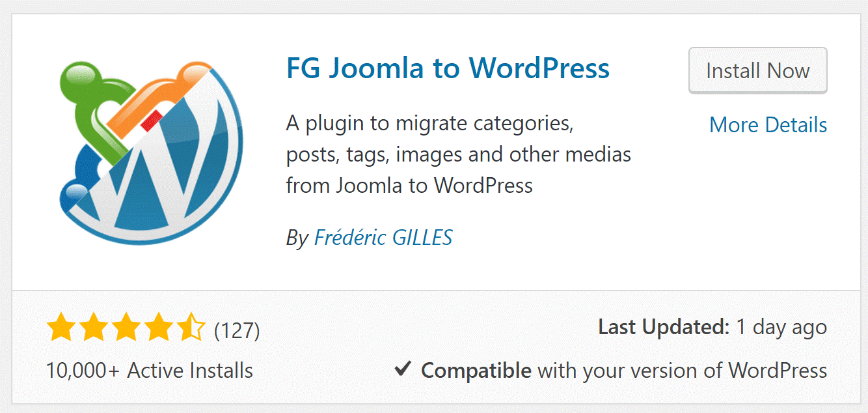The width and height of the screenshot is (868, 413).
Task: Click the Last Updated label
Action: coord(663,327)
